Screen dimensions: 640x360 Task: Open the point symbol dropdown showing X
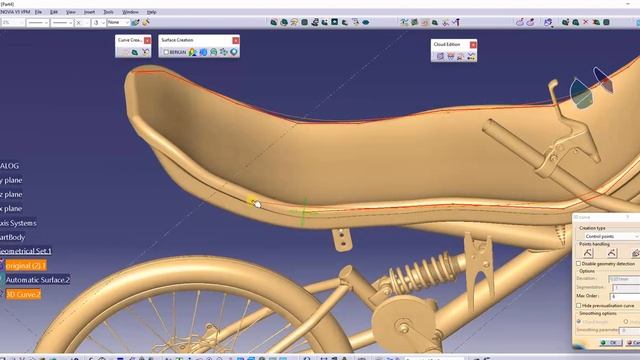(x=82, y=22)
